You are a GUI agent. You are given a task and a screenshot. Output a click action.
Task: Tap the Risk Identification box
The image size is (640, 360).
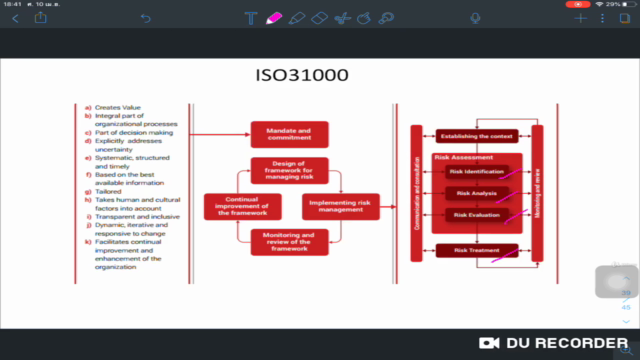(x=477, y=172)
